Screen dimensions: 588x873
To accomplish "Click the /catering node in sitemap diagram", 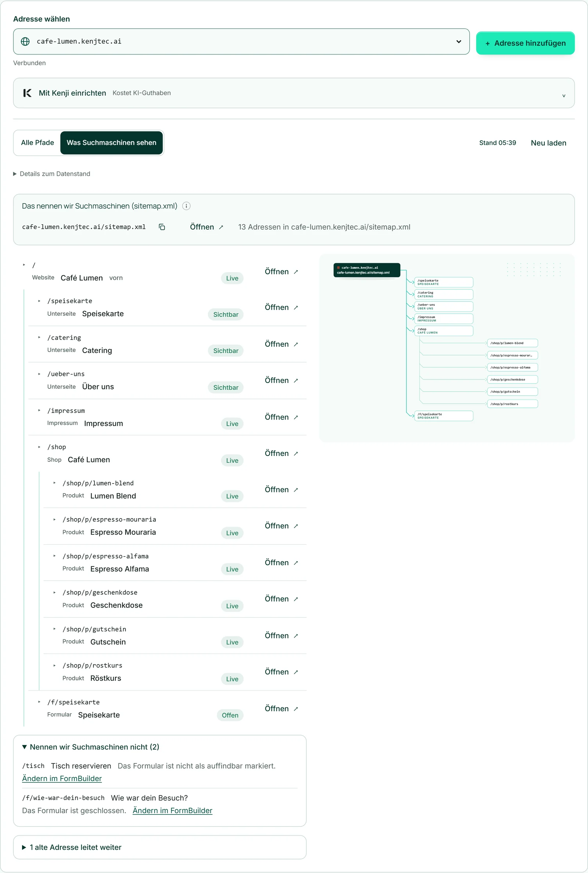I will tap(444, 294).
